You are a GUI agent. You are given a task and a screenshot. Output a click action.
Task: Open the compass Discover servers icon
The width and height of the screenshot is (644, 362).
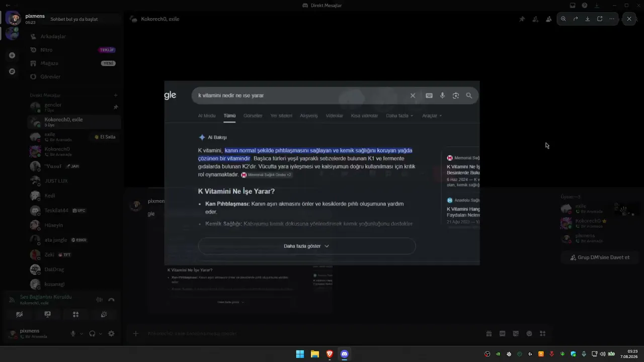12,71
